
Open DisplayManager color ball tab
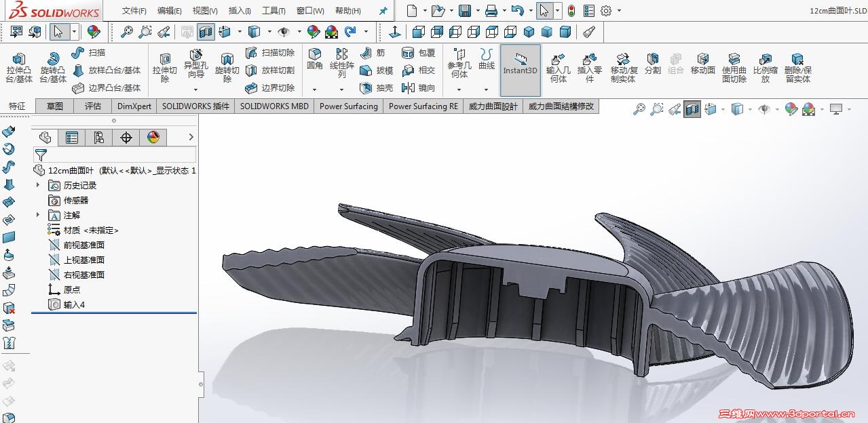coord(153,138)
